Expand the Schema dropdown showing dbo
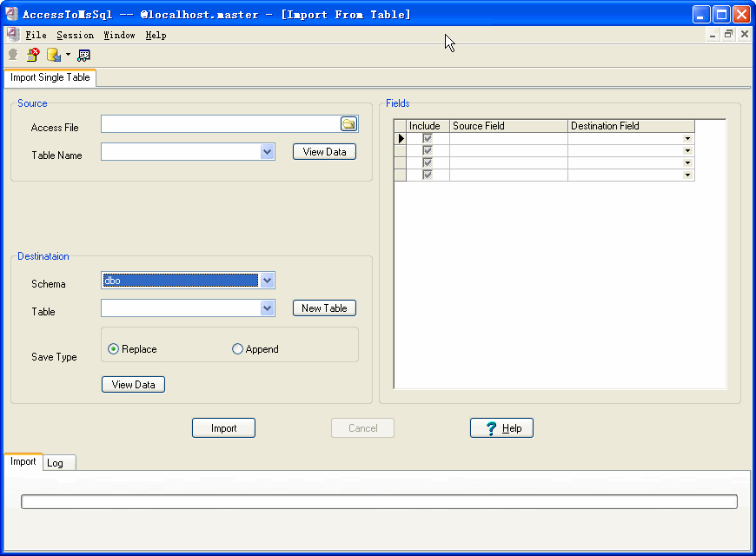Screen dimensions: 756x556 (x=267, y=280)
